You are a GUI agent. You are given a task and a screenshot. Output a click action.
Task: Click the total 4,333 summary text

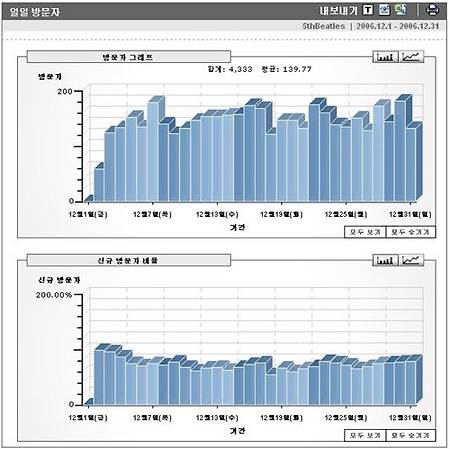(x=230, y=69)
